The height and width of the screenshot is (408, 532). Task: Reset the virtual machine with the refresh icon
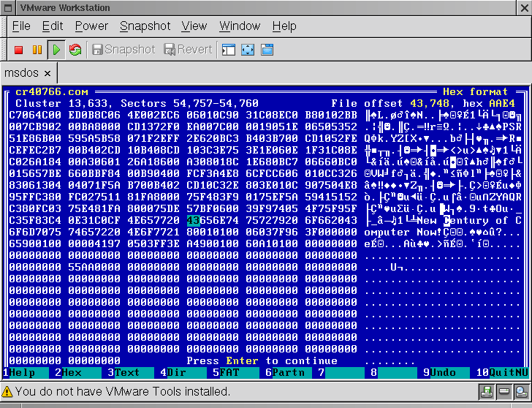[75, 50]
